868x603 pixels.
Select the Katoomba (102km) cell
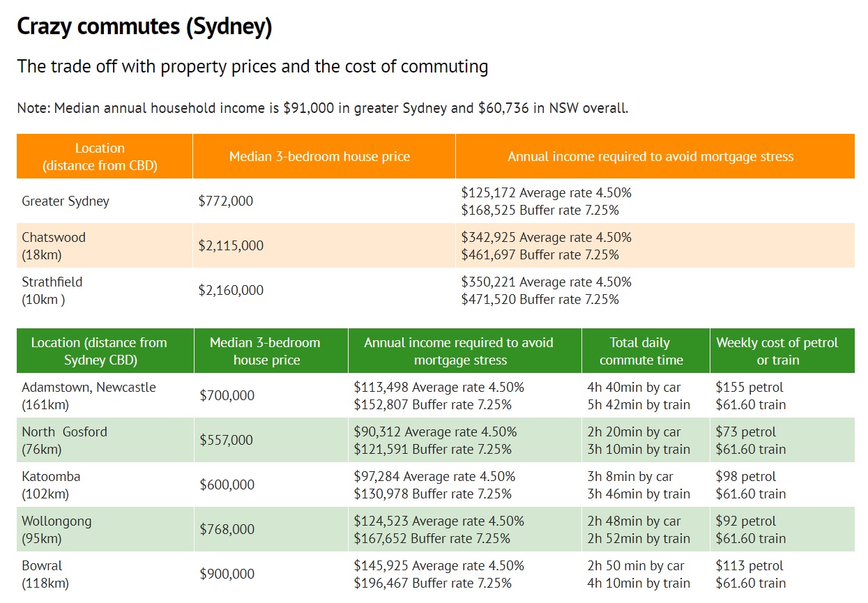pyautogui.click(x=105, y=485)
